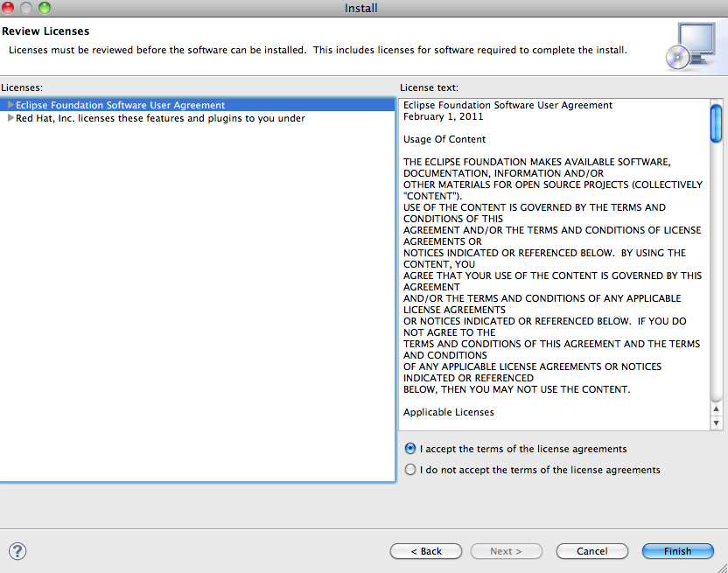Select Eclipse Foundation Software User Agreement row
Screen dimensions: 728x573
pyautogui.click(x=198, y=105)
